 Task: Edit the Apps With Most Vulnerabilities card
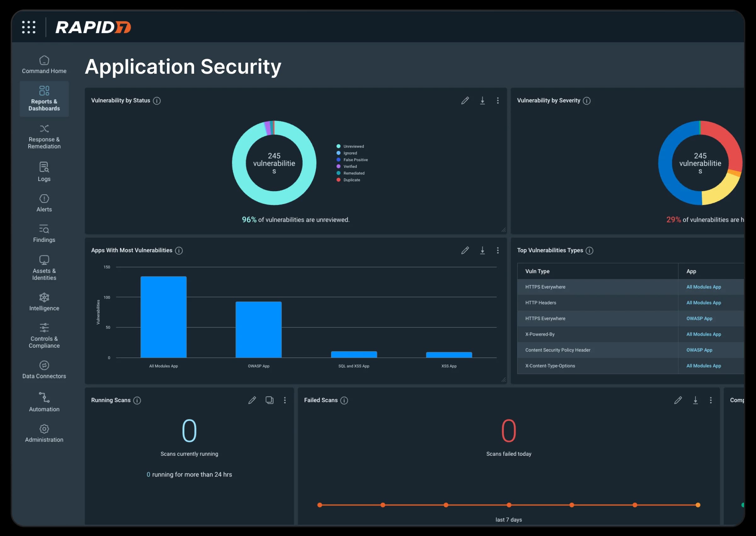point(465,250)
